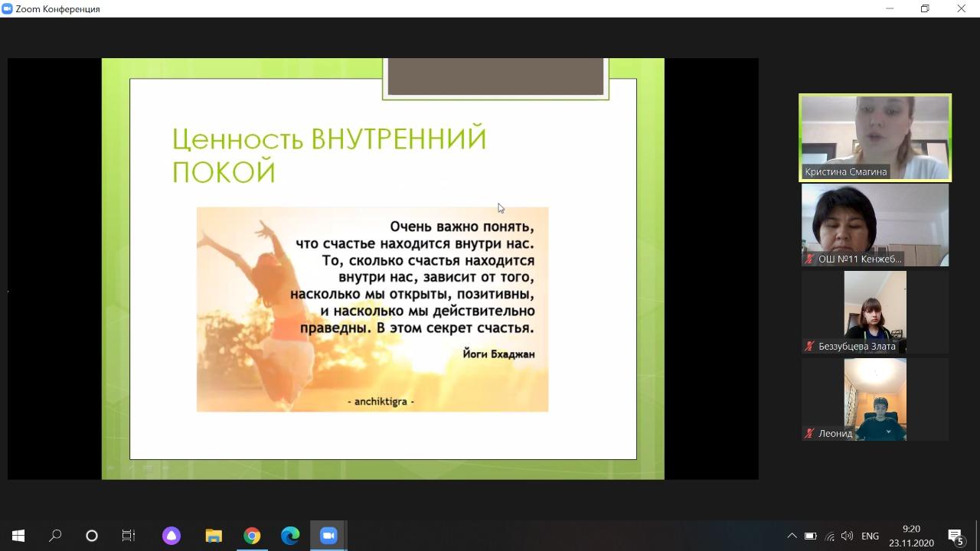Screen dimensions: 980x551
Task: Click the Леонид participant video tile
Action: (875, 399)
